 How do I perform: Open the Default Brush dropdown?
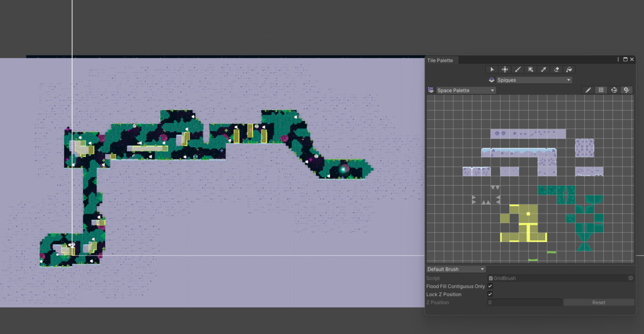pyautogui.click(x=455, y=269)
